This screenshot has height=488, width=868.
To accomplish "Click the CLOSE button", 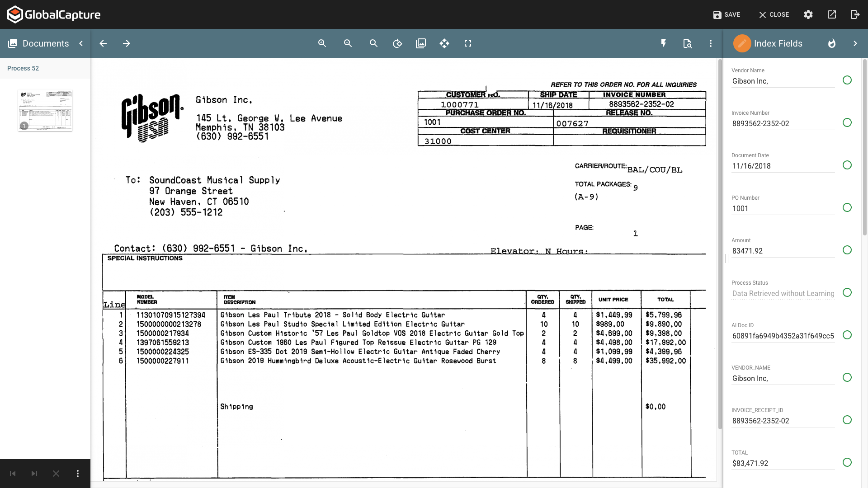I will coord(774,14).
